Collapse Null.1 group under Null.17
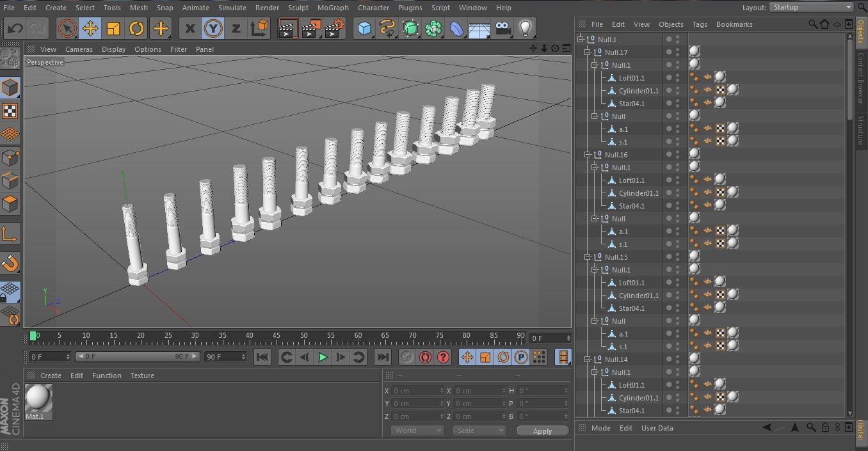 point(594,65)
